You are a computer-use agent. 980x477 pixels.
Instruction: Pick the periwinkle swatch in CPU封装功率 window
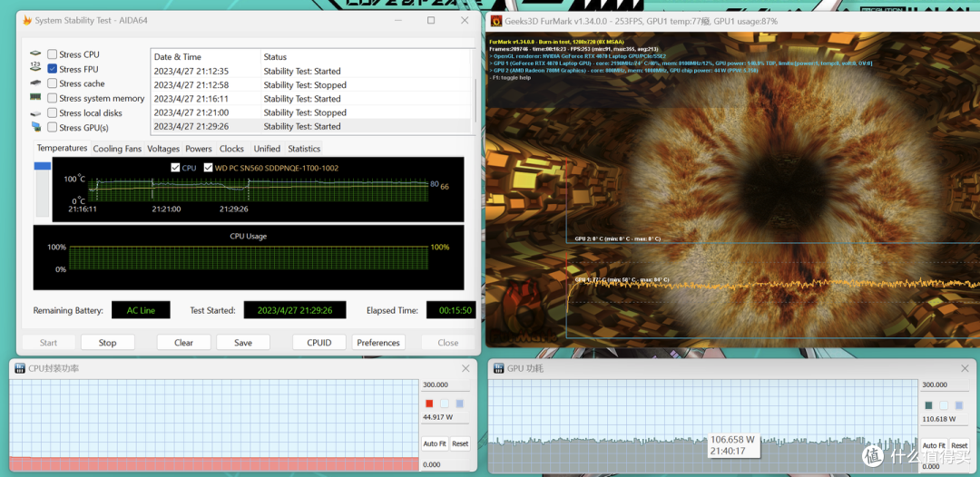pyautogui.click(x=460, y=404)
